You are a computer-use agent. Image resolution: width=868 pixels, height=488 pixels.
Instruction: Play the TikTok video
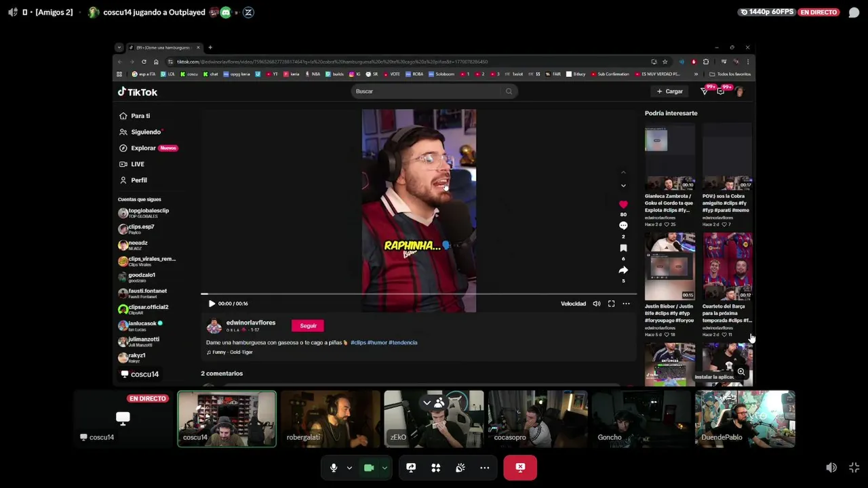212,304
